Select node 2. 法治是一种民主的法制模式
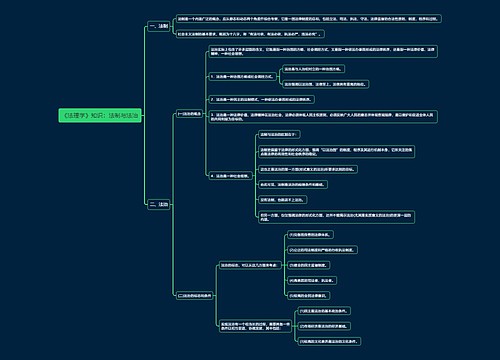 (x=261, y=99)
